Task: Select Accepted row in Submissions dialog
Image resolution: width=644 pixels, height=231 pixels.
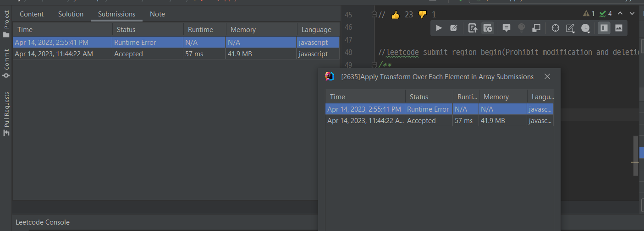Action: click(x=439, y=121)
